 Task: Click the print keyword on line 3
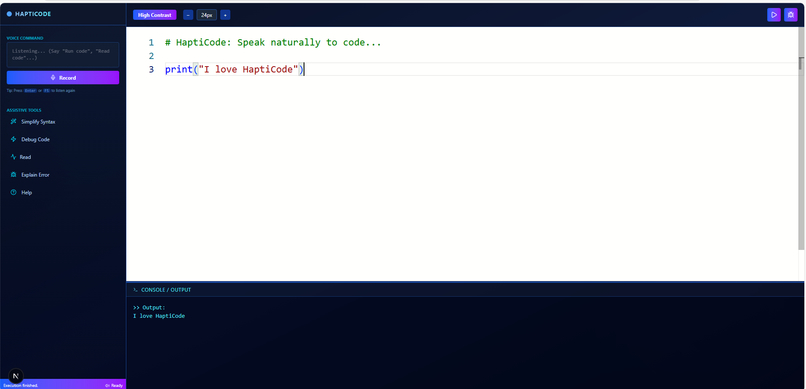point(178,69)
